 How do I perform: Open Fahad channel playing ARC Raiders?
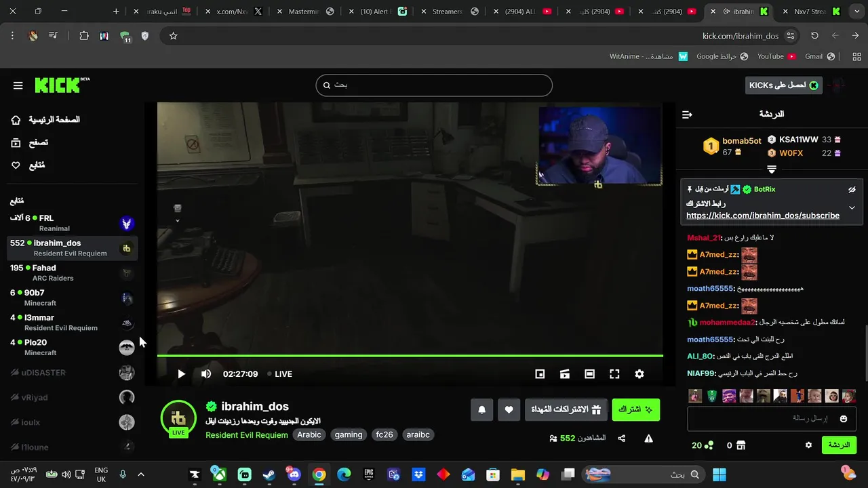pos(72,273)
